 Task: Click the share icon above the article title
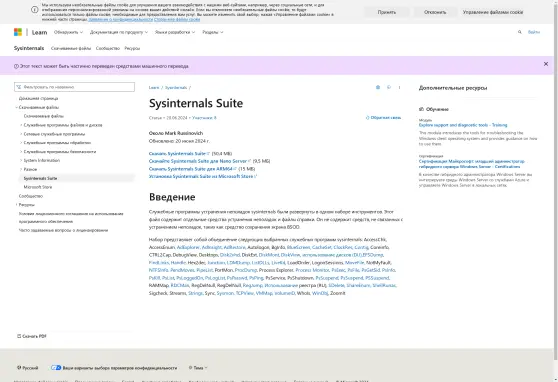pos(389,87)
